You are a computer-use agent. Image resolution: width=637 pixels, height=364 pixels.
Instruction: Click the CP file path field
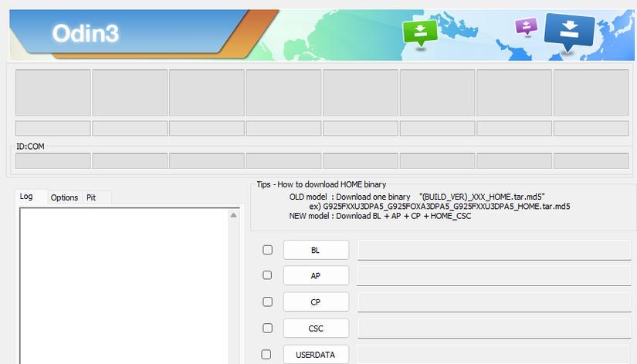coord(494,302)
